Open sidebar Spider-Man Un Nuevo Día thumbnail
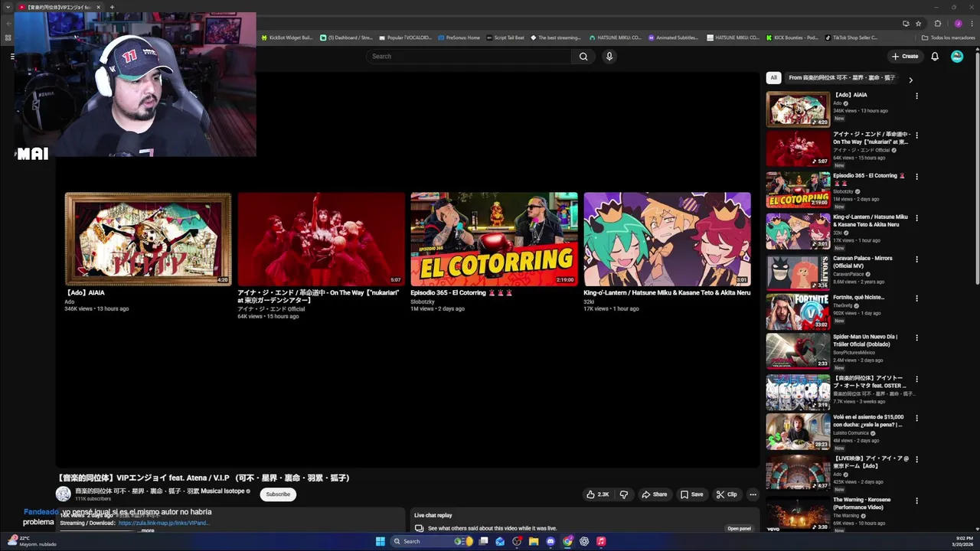 coord(798,351)
